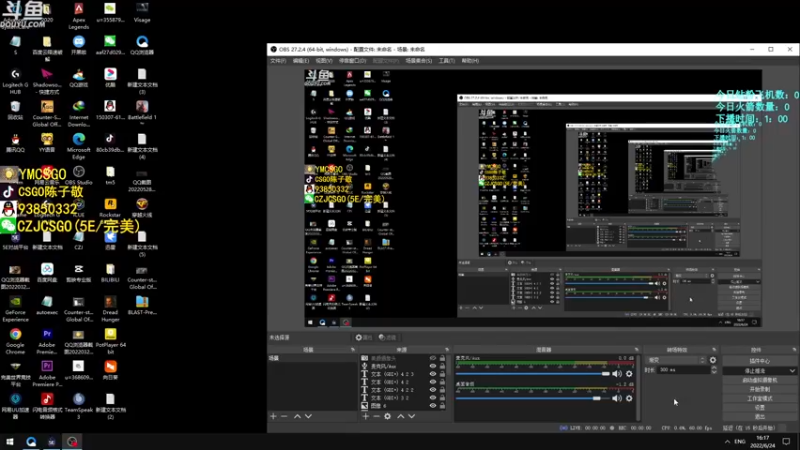The width and height of the screenshot is (800, 450).
Task: Move selected source up in the list
Action: pyautogui.click(x=401, y=416)
